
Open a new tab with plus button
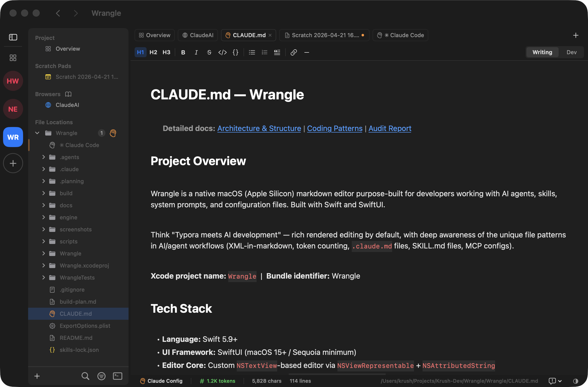576,35
